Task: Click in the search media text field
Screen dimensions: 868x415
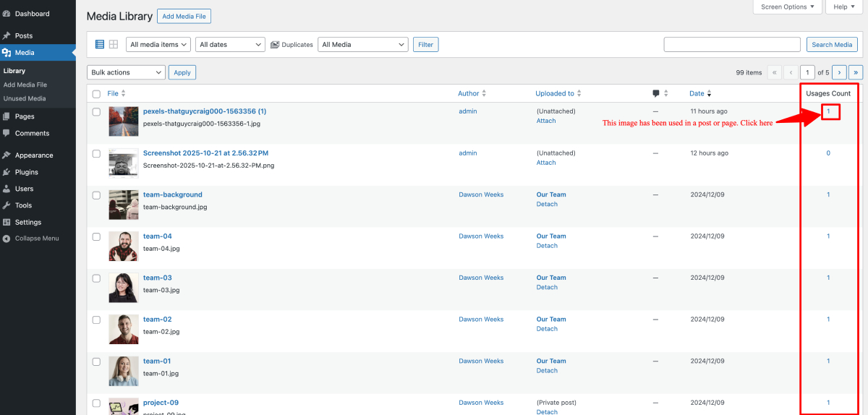Action: [x=733, y=45]
